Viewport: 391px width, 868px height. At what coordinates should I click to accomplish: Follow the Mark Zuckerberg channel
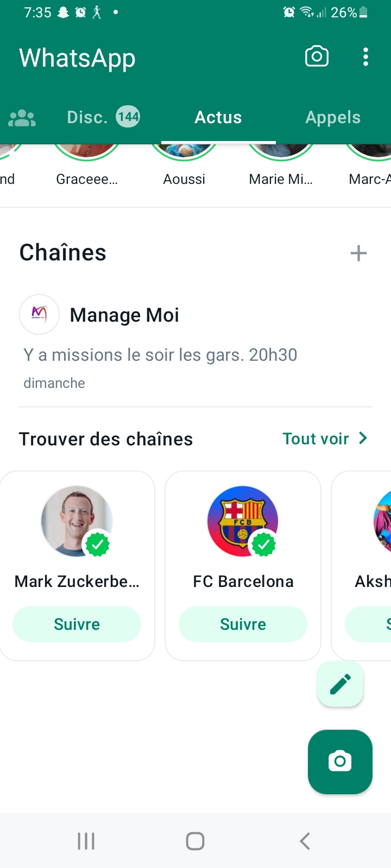(77, 624)
